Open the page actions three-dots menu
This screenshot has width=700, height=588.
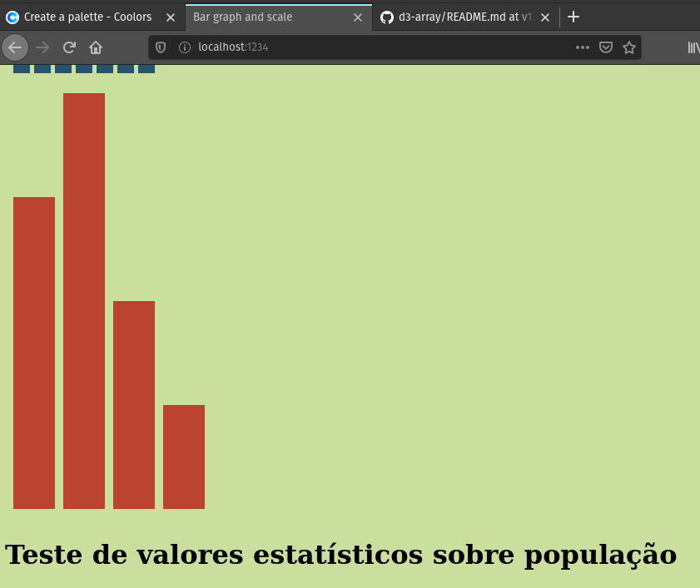pos(582,47)
